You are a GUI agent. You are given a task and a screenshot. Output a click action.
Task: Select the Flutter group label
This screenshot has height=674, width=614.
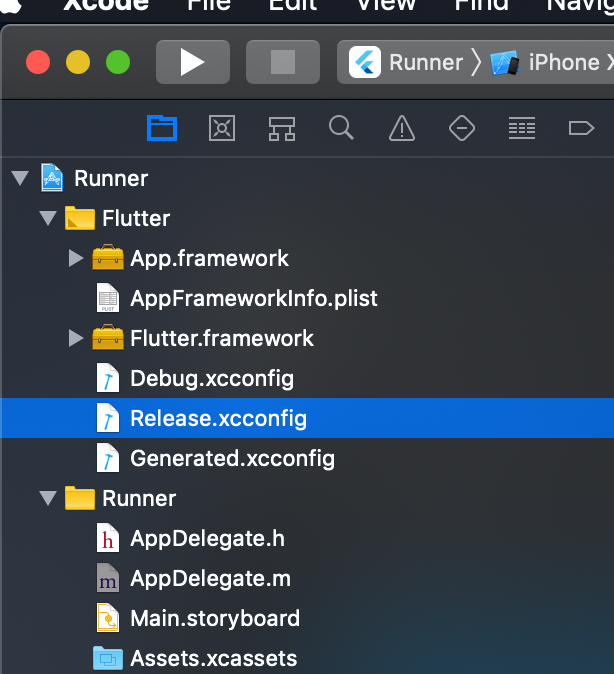point(136,218)
